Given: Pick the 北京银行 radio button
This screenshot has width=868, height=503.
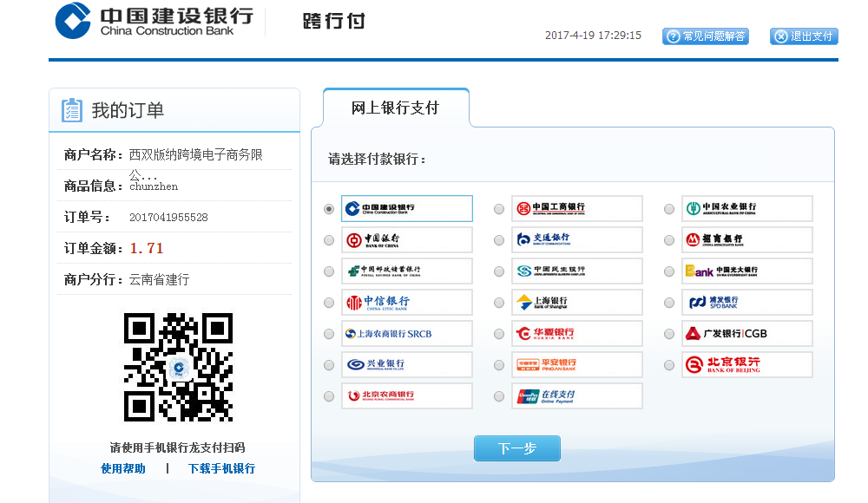Looking at the screenshot, I should pyautogui.click(x=668, y=365).
